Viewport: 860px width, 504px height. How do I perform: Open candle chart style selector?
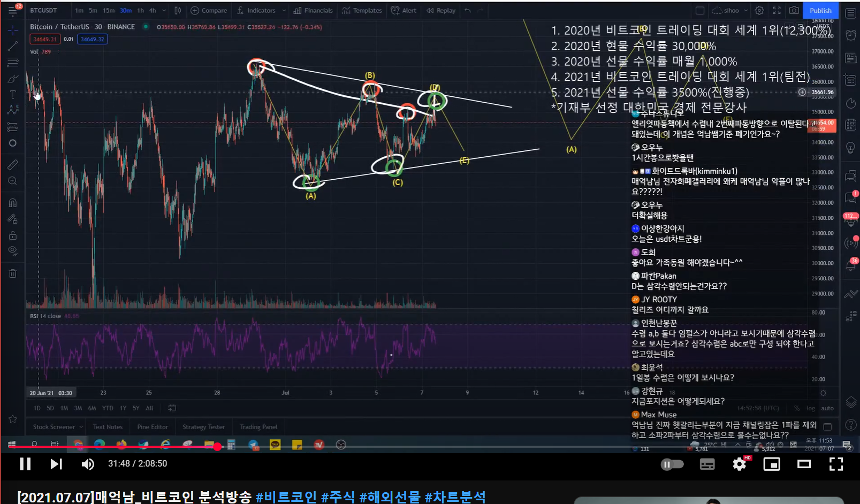(x=178, y=10)
